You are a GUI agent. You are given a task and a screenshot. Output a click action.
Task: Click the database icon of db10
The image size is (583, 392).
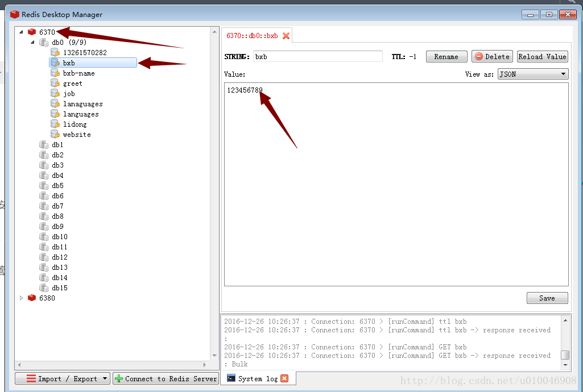coord(44,236)
